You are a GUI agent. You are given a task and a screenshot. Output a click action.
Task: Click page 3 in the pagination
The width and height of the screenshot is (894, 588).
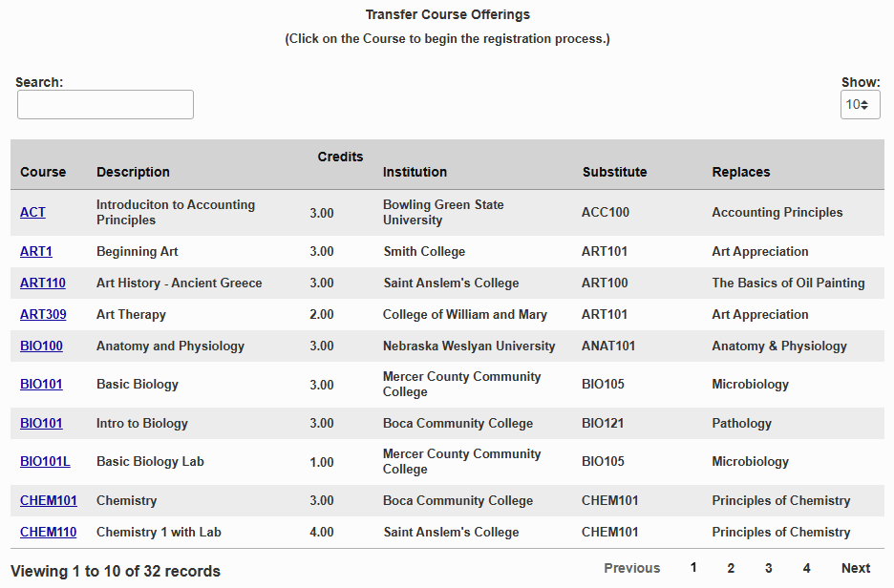click(x=768, y=567)
